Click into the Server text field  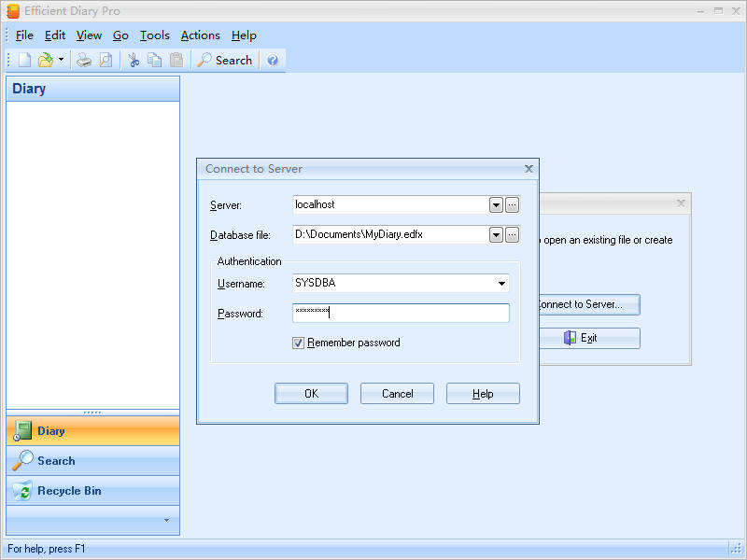pos(390,204)
